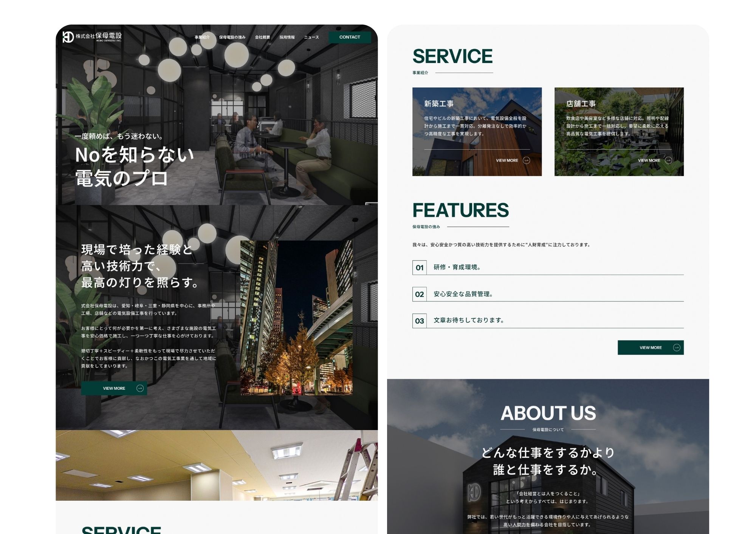756x534 pixels.
Task: Click the hero headline Noを知らない電気のプロ
Action: [135, 166]
